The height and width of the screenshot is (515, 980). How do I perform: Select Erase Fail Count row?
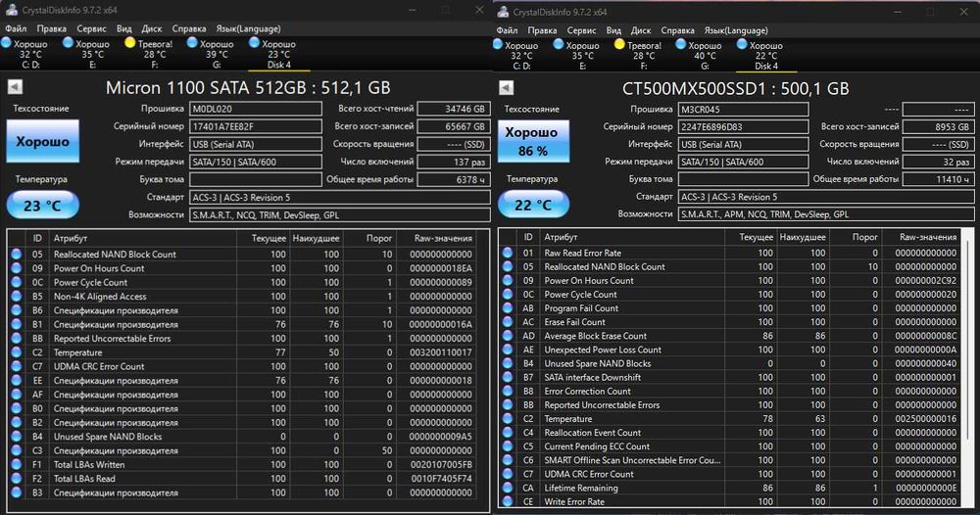(x=730, y=322)
